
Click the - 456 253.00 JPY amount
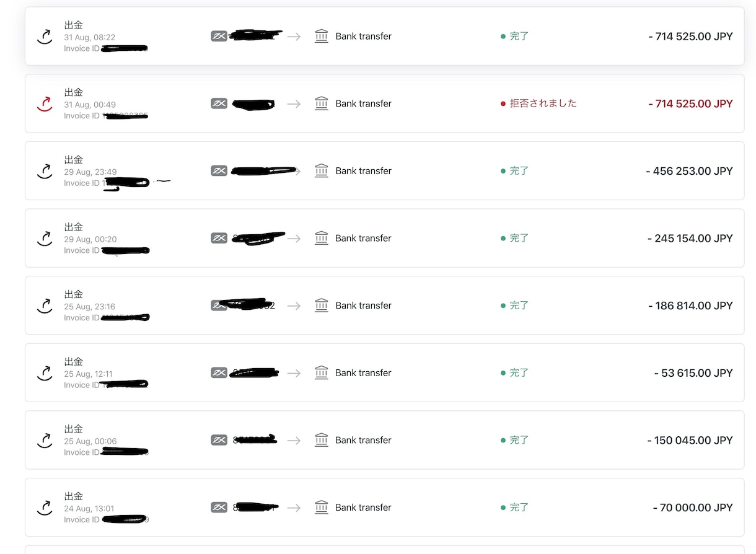click(x=689, y=171)
